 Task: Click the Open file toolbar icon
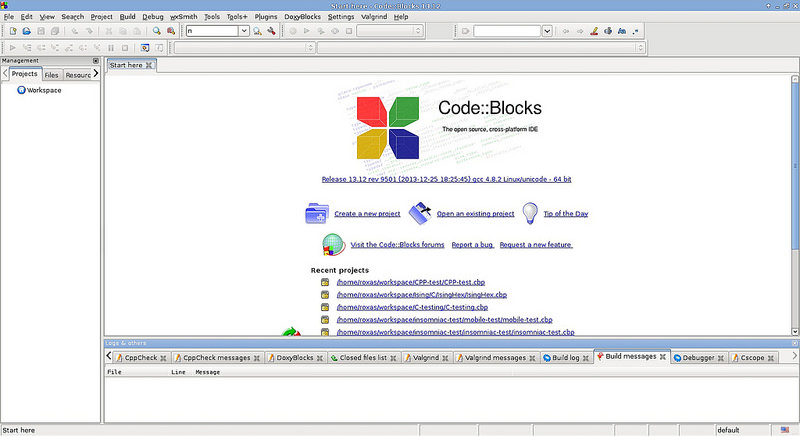(x=27, y=31)
